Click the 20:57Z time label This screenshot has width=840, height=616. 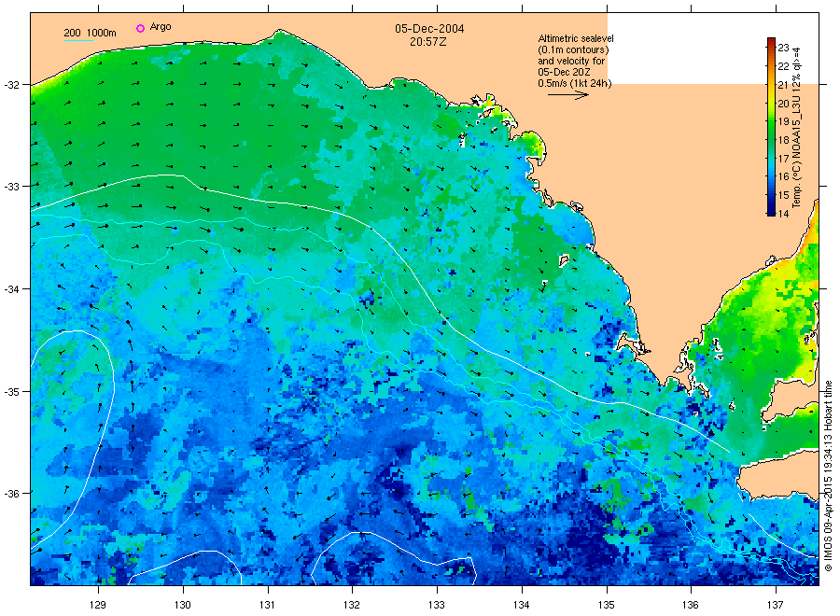point(428,41)
